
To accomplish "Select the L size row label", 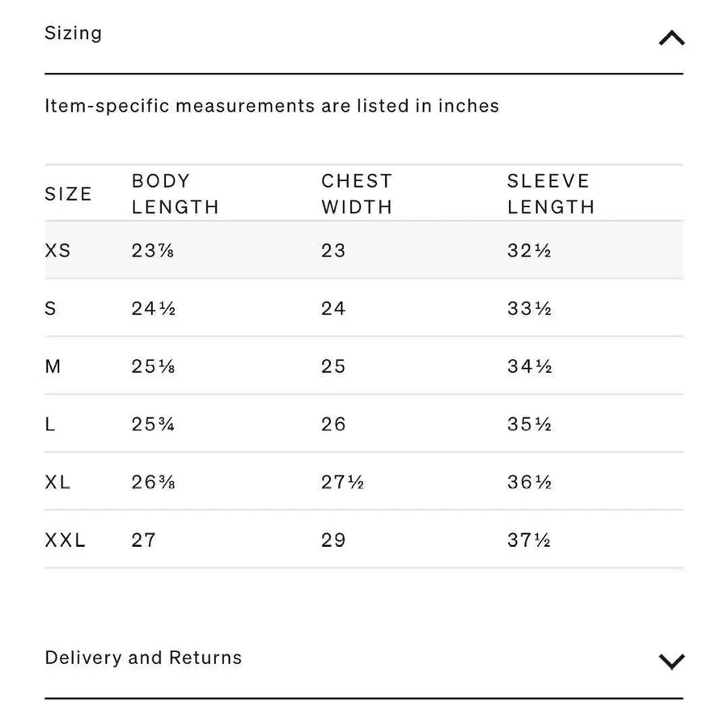I will point(50,424).
